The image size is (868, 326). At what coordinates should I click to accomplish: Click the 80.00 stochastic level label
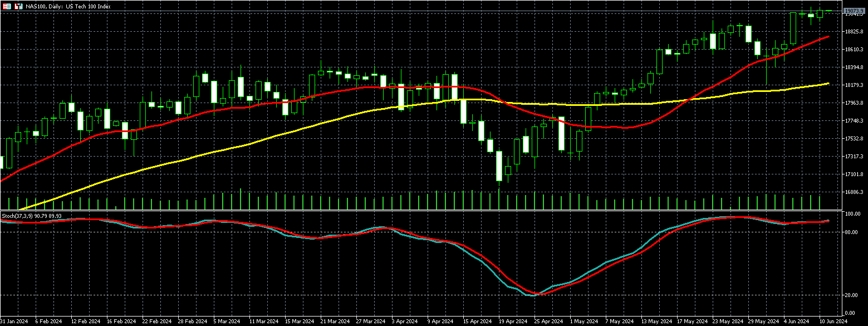coord(852,232)
